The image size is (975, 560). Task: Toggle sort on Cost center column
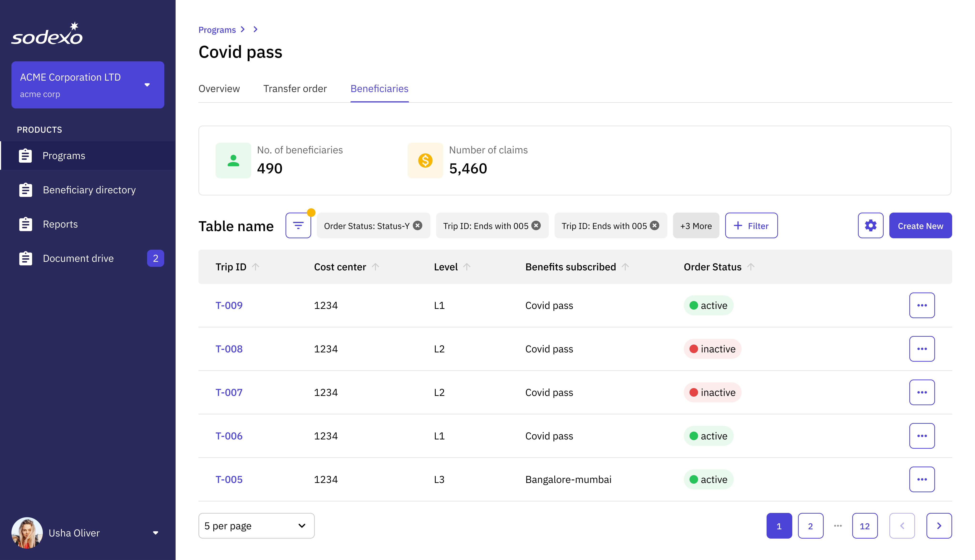(375, 267)
